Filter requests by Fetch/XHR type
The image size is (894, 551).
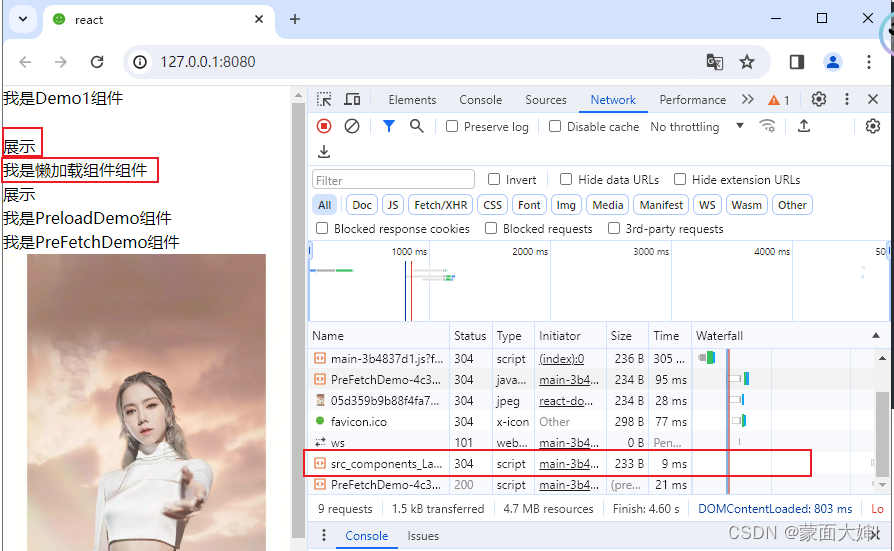pos(441,205)
